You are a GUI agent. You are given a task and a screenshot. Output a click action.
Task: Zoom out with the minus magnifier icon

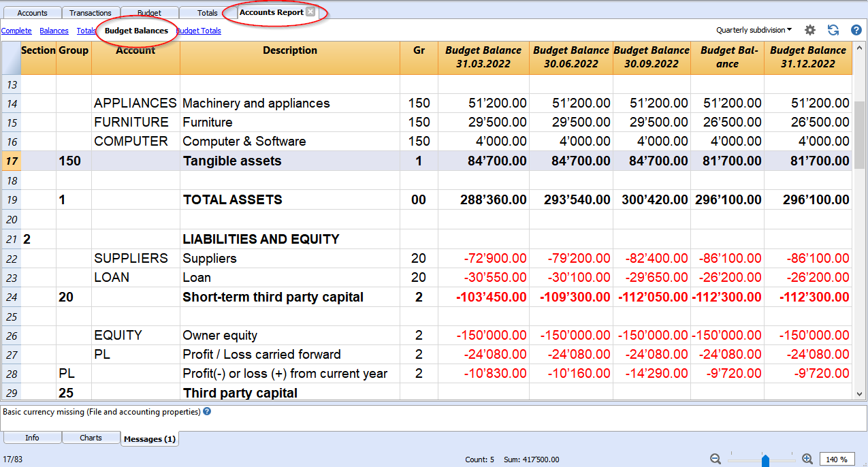click(716, 459)
